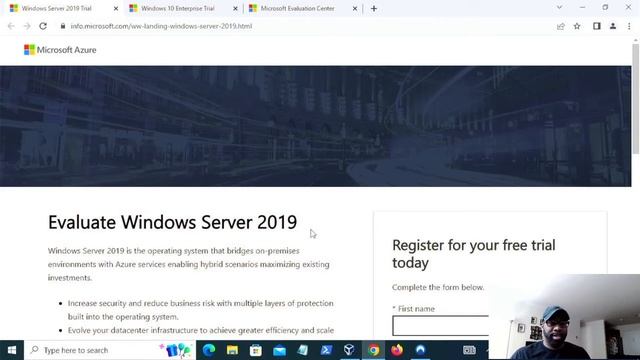Open VirtualBox from the taskbar

(349, 350)
